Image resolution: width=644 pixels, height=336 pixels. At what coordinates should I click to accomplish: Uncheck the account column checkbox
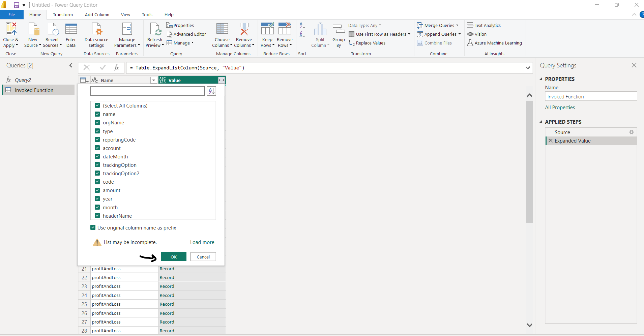coord(97,148)
